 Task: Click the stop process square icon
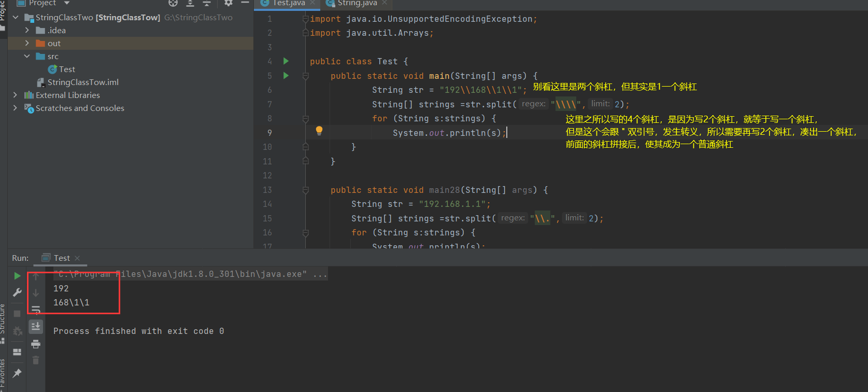click(x=17, y=313)
